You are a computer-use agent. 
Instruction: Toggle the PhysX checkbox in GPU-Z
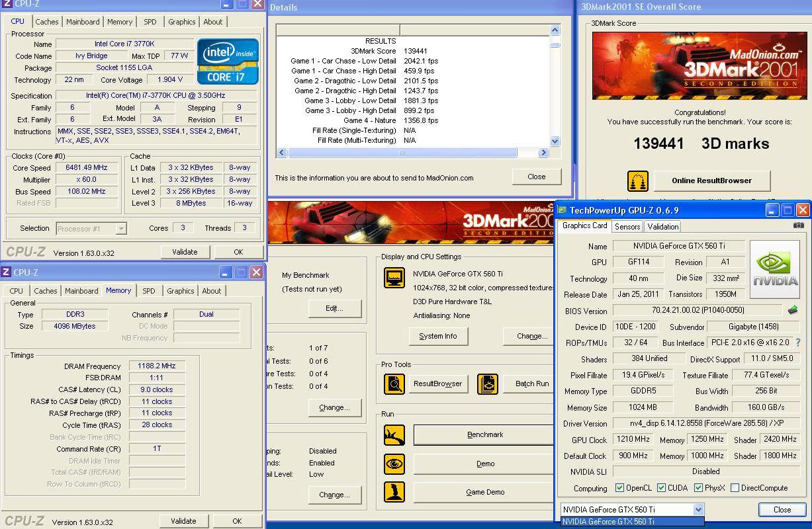coord(698,488)
